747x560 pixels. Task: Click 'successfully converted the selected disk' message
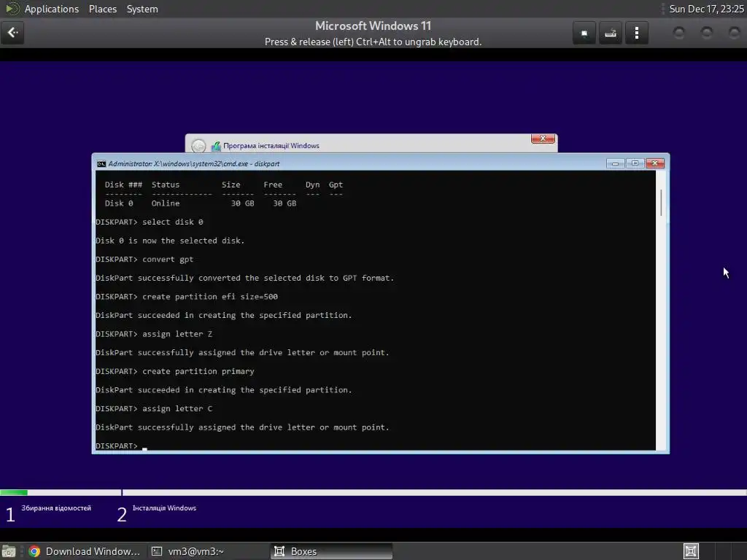point(245,278)
